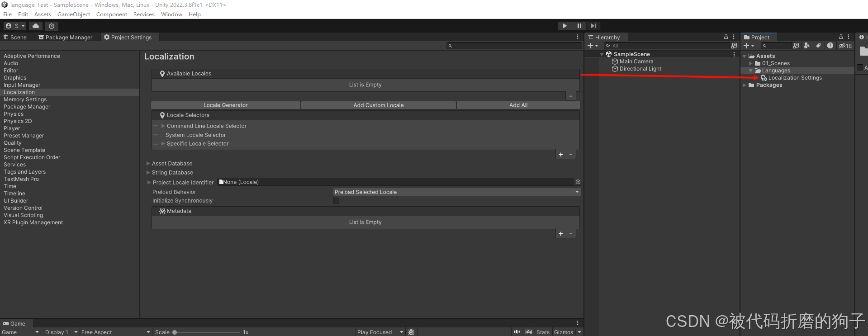Open the Assets menu
The image size is (868, 336).
pyautogui.click(x=43, y=14)
